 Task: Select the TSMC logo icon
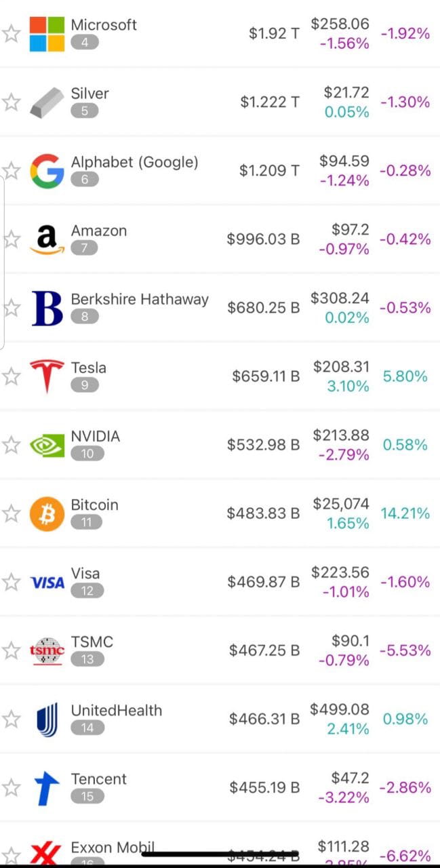click(x=44, y=650)
